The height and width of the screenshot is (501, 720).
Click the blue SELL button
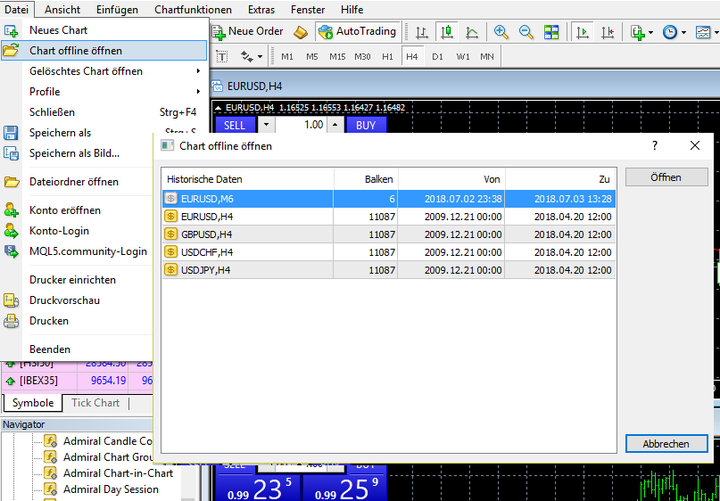234,125
